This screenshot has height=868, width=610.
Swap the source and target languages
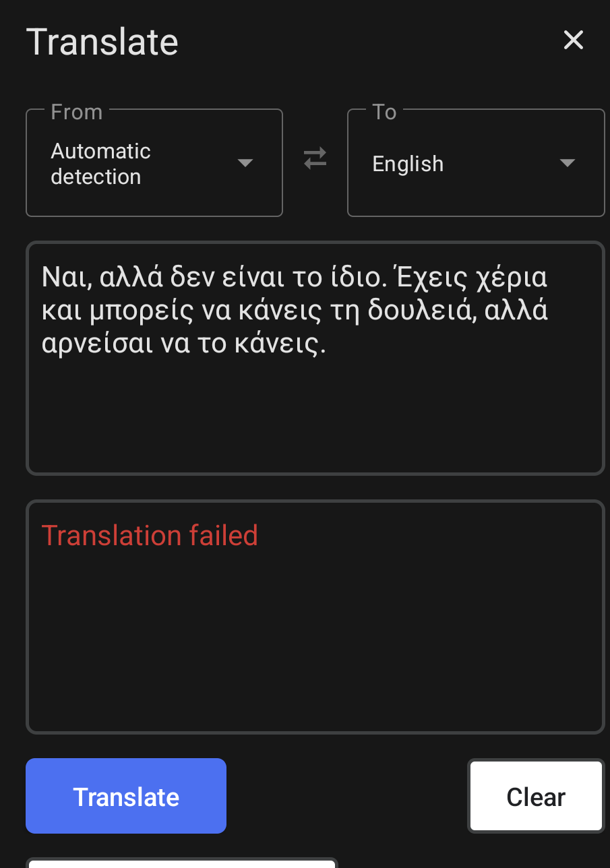(x=315, y=158)
